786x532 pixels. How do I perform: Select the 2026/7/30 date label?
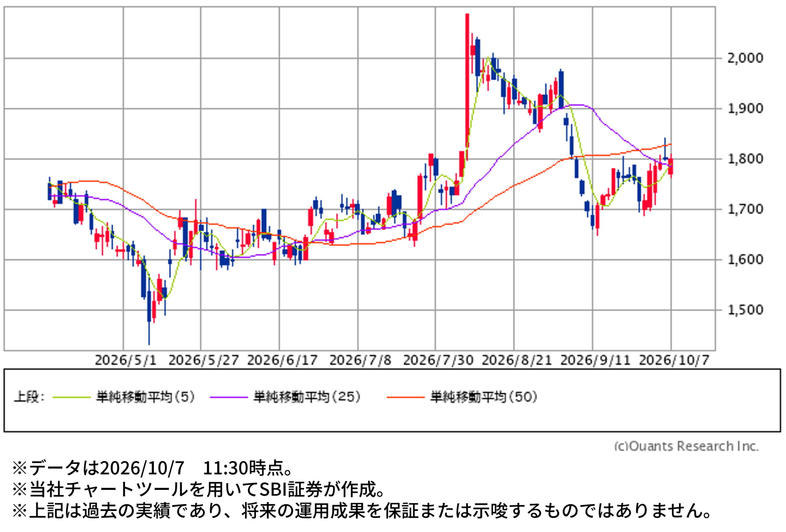(x=438, y=360)
